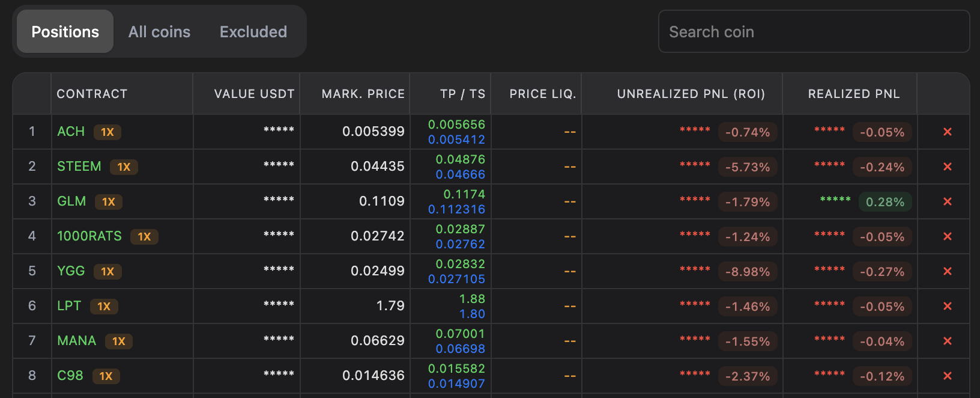Close the MANA position with red X

(x=948, y=341)
